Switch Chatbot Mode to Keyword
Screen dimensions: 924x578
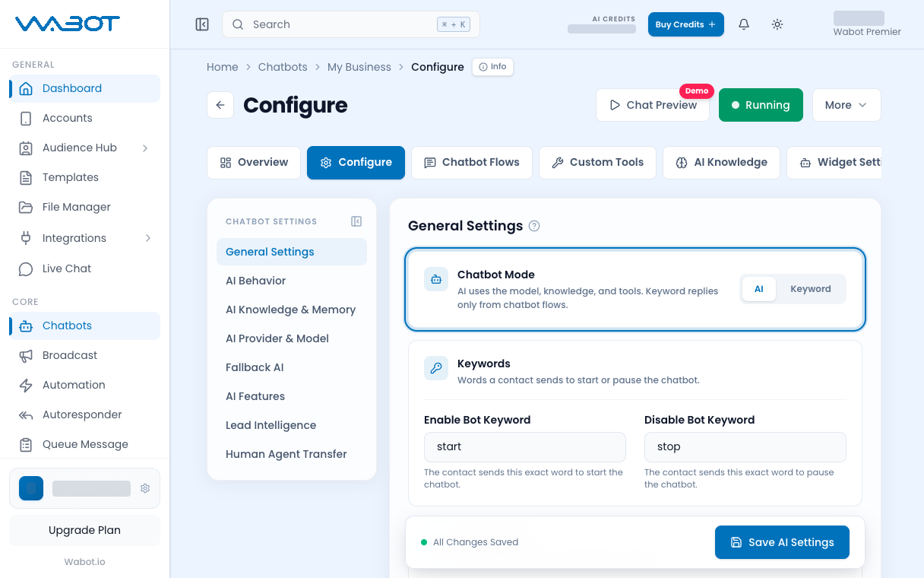tap(810, 289)
